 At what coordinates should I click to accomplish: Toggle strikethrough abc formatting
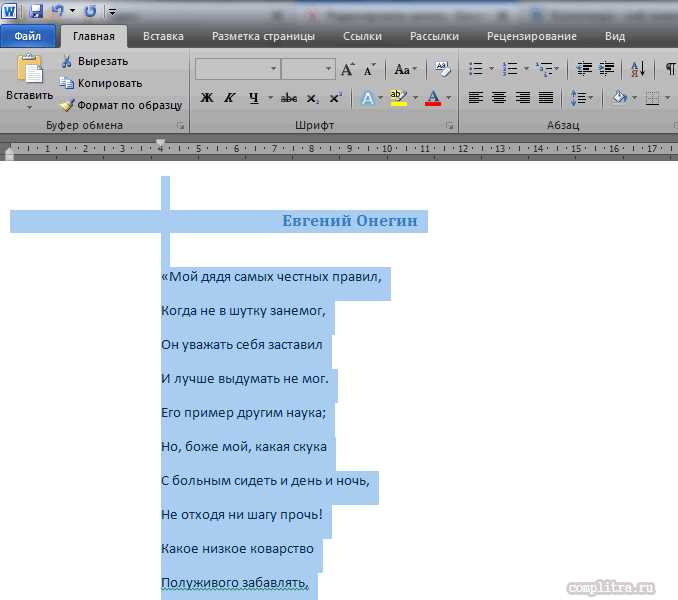coord(288,98)
